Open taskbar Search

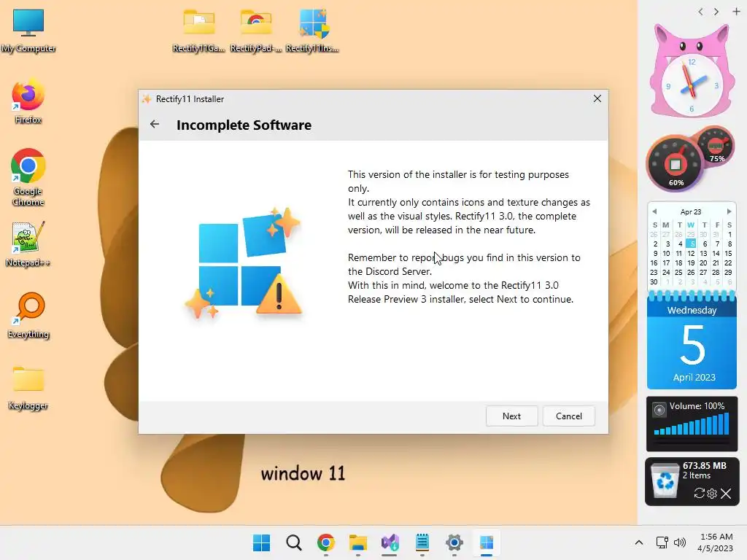(293, 542)
